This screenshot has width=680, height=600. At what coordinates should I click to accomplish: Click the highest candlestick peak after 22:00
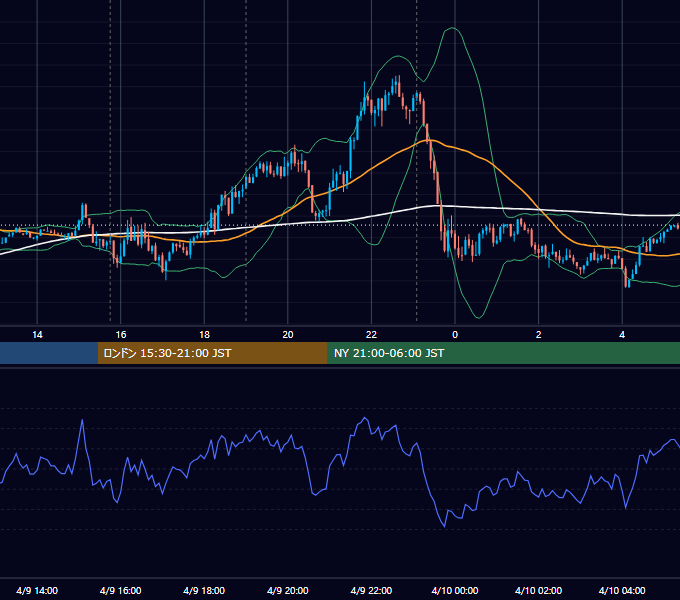point(398,86)
